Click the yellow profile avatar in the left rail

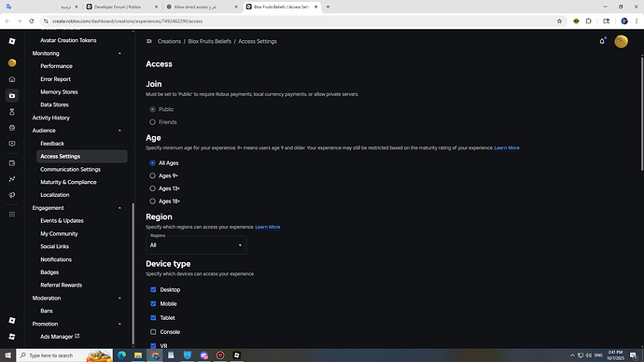(12, 63)
